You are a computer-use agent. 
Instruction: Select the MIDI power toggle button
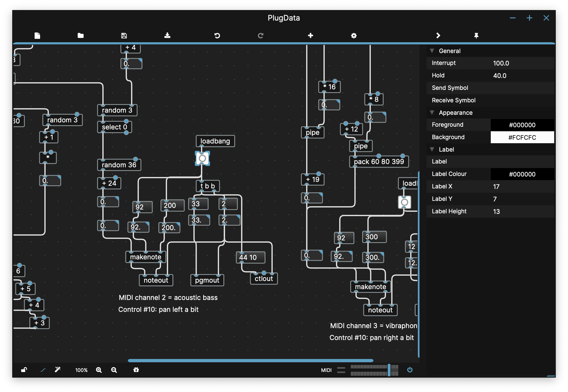[x=409, y=370]
